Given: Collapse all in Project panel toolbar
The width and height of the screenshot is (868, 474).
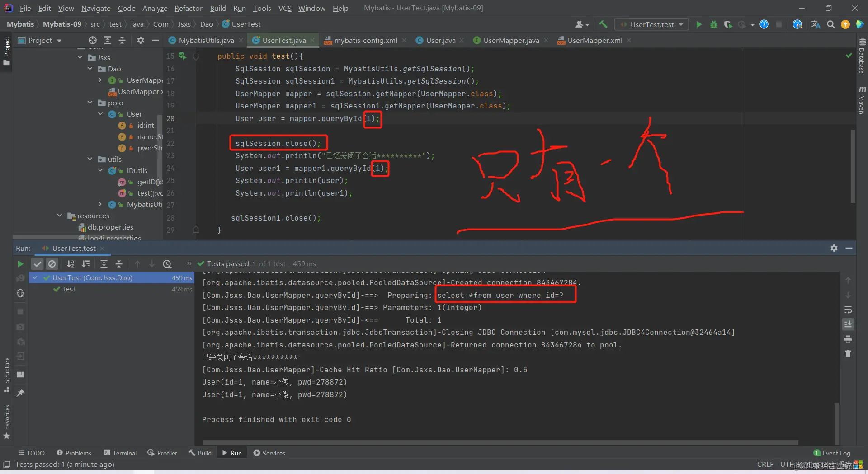Looking at the screenshot, I should (122, 40).
